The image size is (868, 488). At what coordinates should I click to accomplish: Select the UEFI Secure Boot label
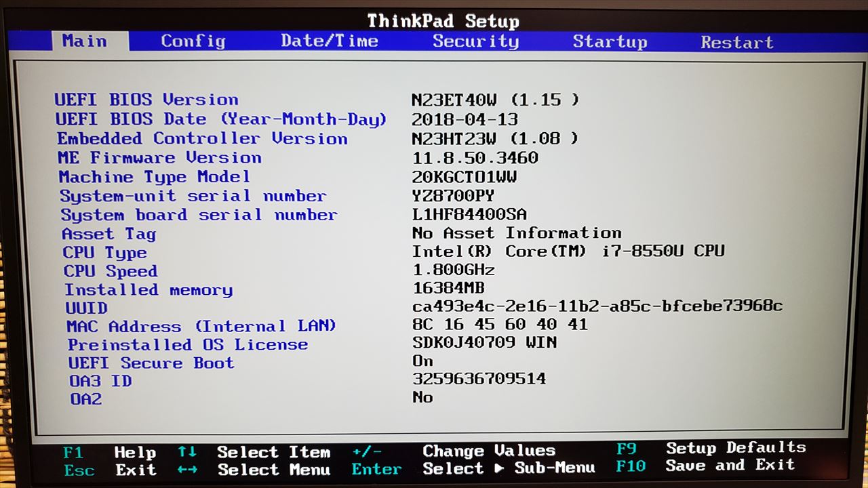pyautogui.click(x=151, y=363)
